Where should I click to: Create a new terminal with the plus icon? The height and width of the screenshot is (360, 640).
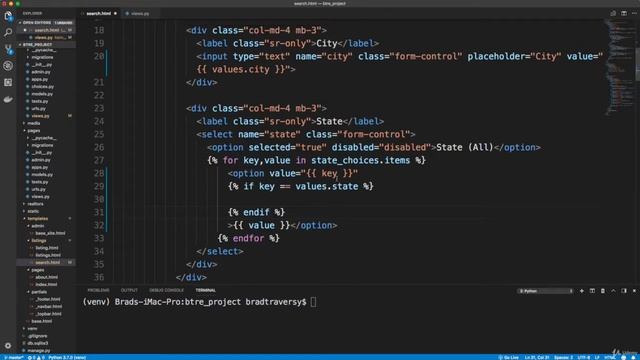point(582,291)
